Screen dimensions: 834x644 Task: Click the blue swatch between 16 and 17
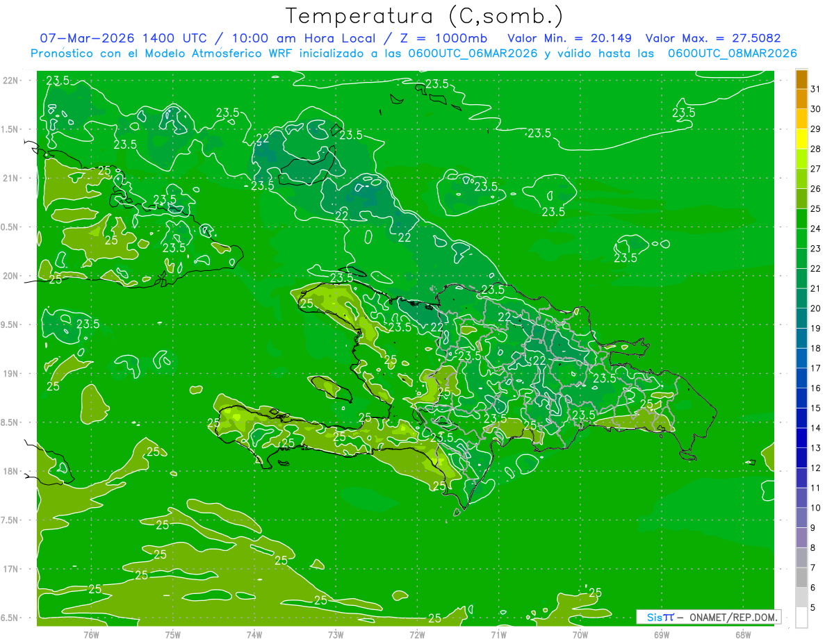click(801, 379)
